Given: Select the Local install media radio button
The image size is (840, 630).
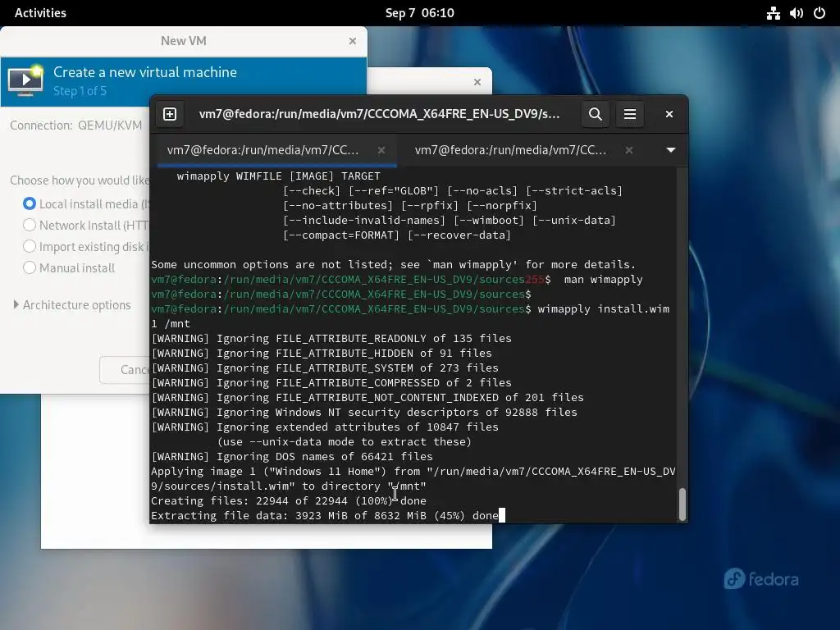Looking at the screenshot, I should (x=30, y=203).
